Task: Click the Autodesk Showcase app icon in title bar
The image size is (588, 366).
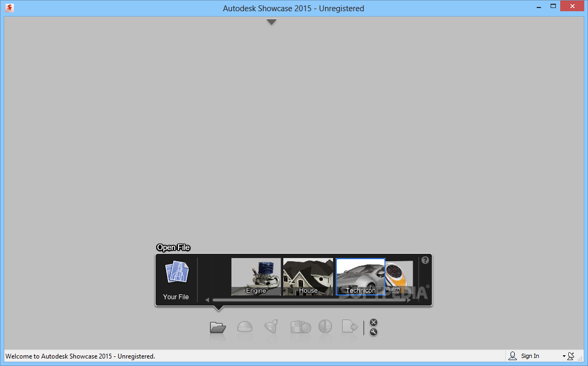Action: [x=10, y=8]
